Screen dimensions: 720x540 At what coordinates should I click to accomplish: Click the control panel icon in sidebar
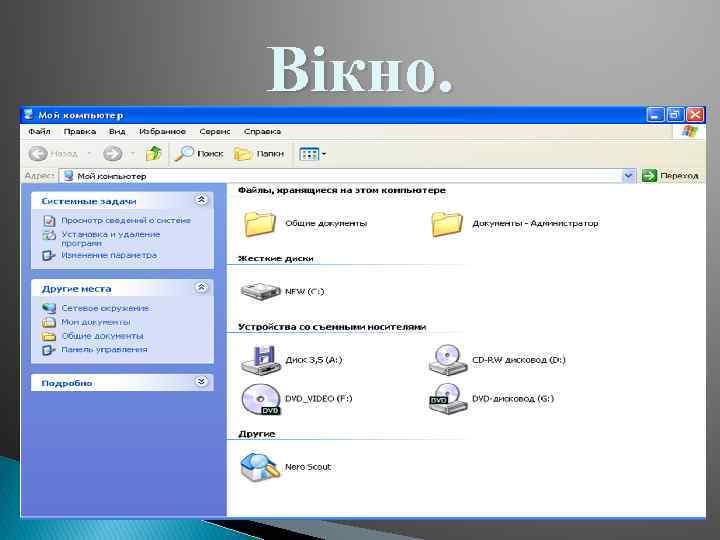coord(49,350)
